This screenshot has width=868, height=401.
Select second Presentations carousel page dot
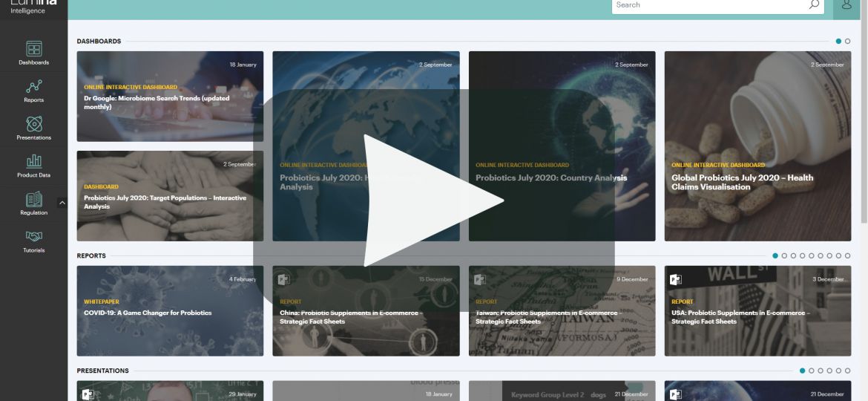pyautogui.click(x=812, y=371)
